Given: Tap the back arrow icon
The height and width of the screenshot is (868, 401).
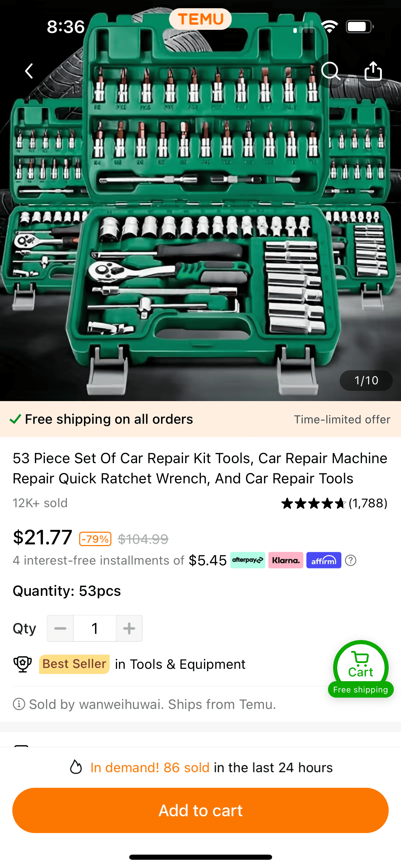Looking at the screenshot, I should pos(29,71).
